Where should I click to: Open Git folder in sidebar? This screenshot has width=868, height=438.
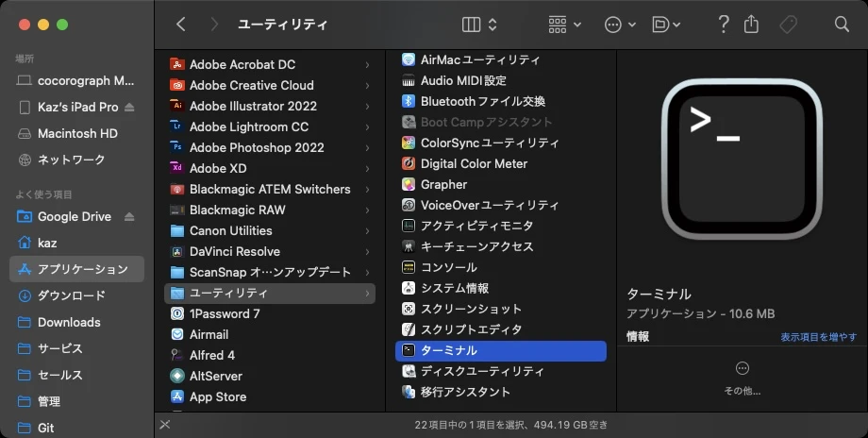[76, 428]
